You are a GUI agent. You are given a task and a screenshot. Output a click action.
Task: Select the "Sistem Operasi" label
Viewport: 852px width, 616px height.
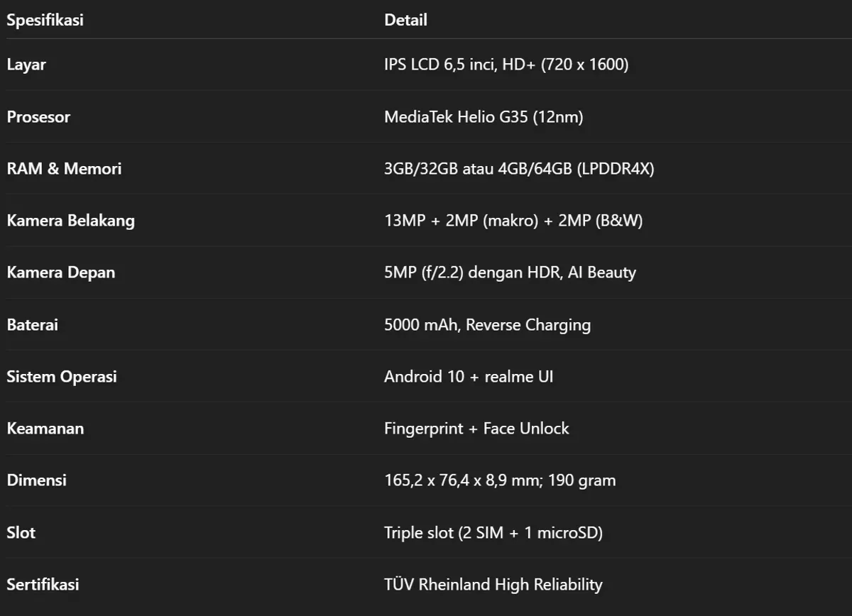62,376
